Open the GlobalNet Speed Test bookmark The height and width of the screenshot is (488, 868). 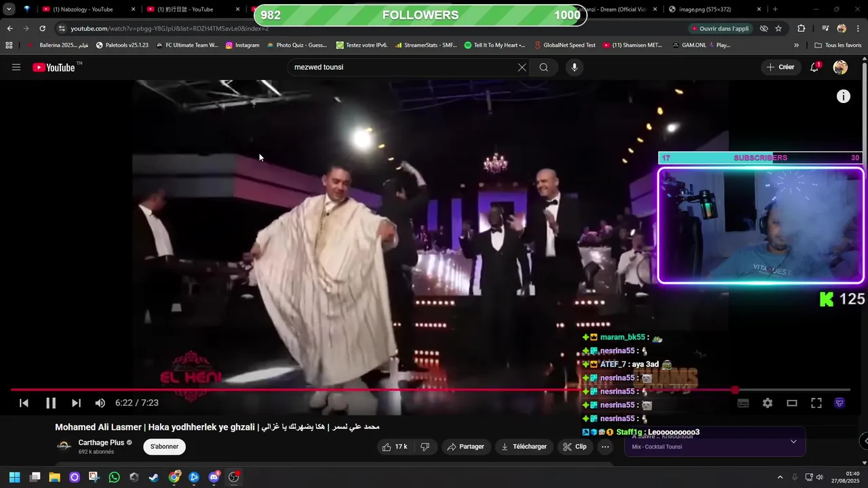[565, 45]
